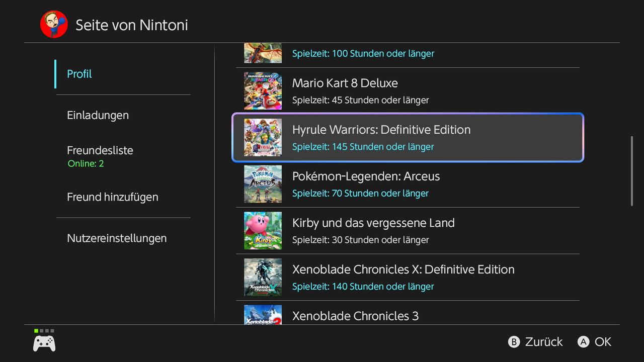This screenshot has width=644, height=362.
Task: Select the Mario Kart 8 Deluxe cover thumbnail
Action: [x=263, y=91]
